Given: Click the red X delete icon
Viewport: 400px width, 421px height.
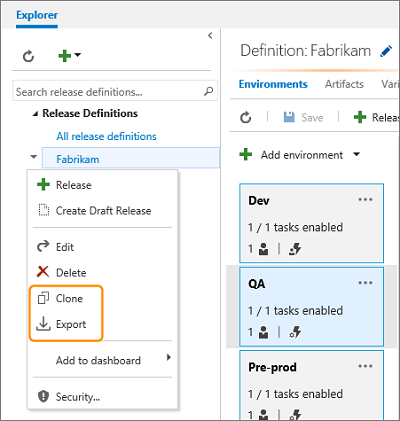Looking at the screenshot, I should pos(43,272).
